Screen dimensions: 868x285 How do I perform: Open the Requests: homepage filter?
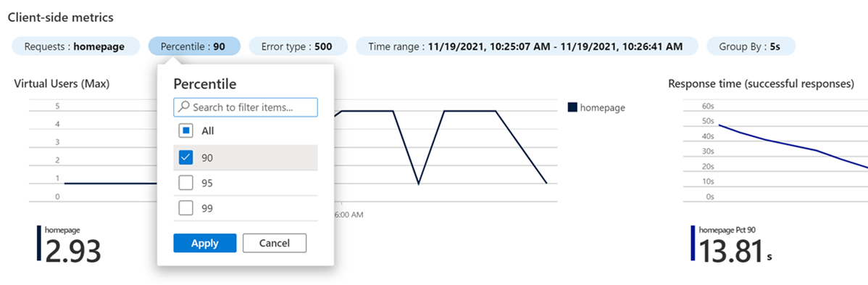click(x=75, y=46)
